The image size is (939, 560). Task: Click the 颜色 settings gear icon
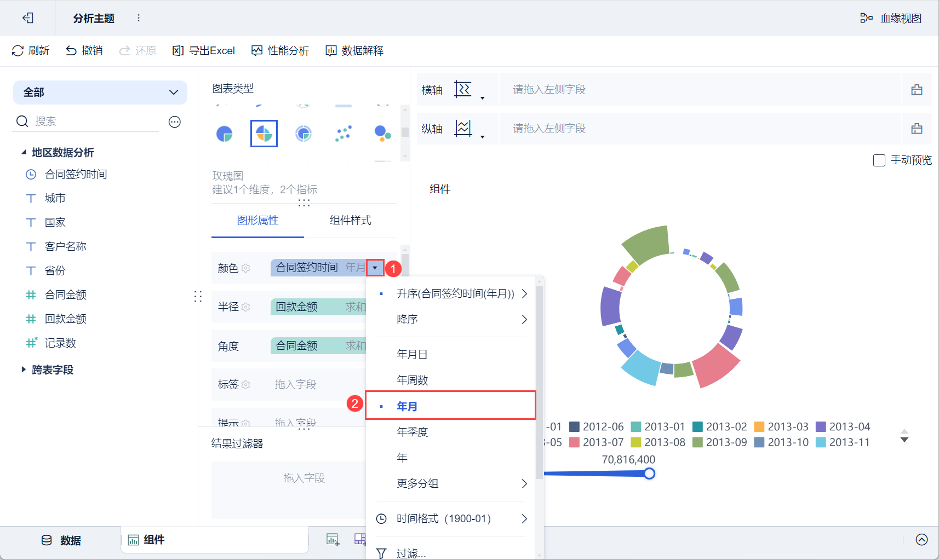tap(246, 268)
